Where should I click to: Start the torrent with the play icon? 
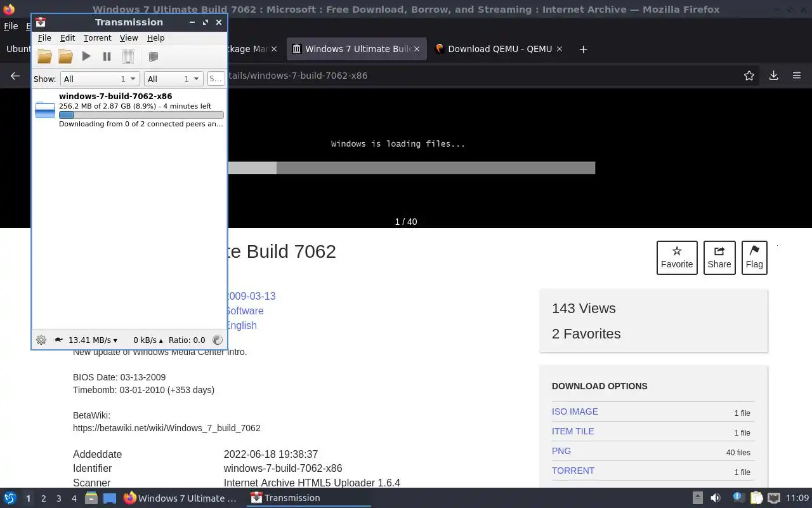(x=86, y=57)
